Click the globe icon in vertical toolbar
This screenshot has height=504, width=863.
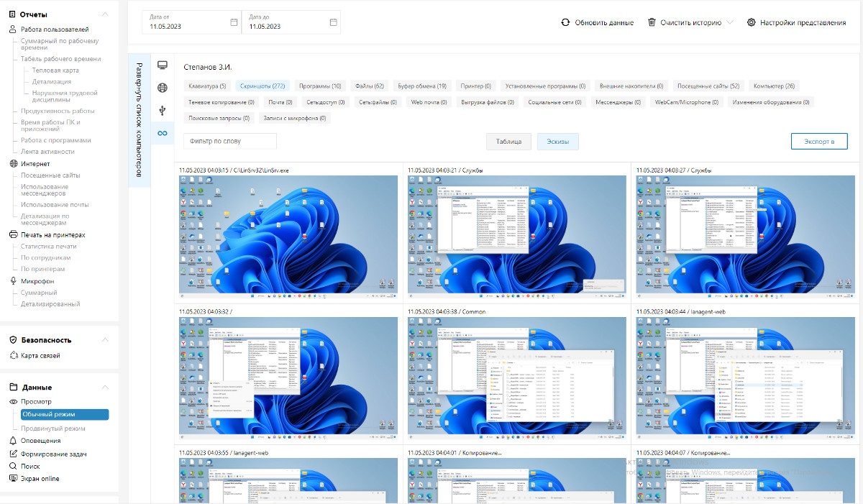pyautogui.click(x=163, y=88)
